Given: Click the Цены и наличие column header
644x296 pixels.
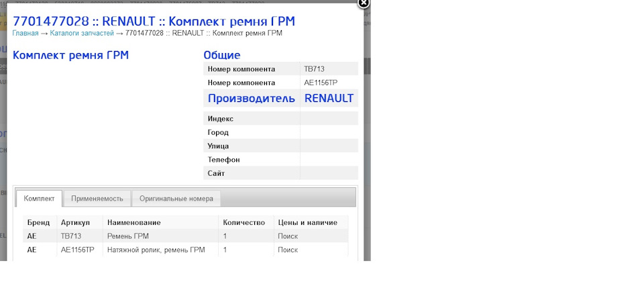Looking at the screenshot, I should pyautogui.click(x=308, y=222).
